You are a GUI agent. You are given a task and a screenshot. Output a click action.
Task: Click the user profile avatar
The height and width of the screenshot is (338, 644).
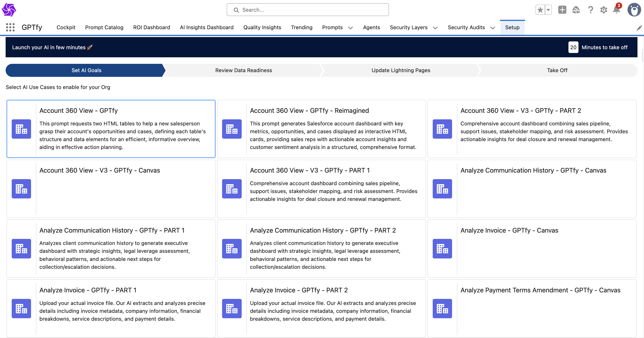click(x=634, y=10)
